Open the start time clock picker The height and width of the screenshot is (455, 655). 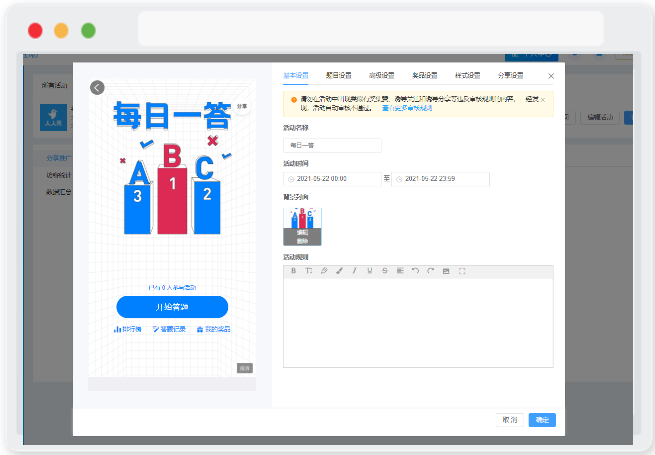(291, 179)
